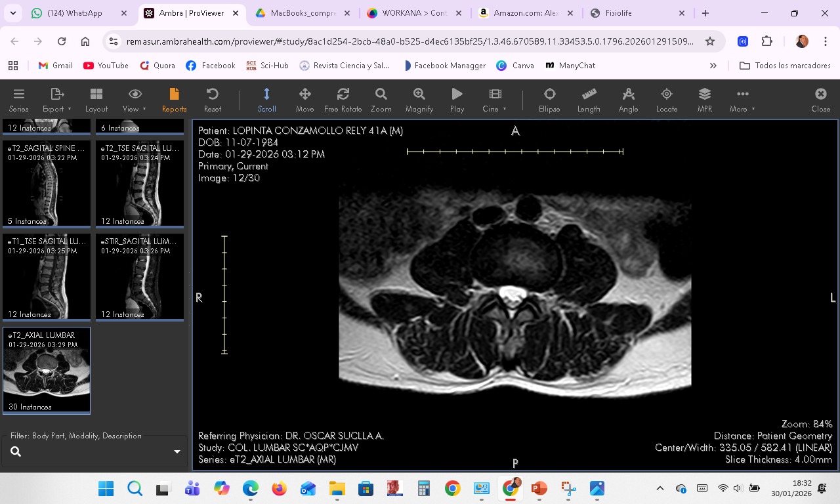The height and width of the screenshot is (504, 840).
Task: Choose the Magnify tool
Action: pyautogui.click(x=419, y=100)
